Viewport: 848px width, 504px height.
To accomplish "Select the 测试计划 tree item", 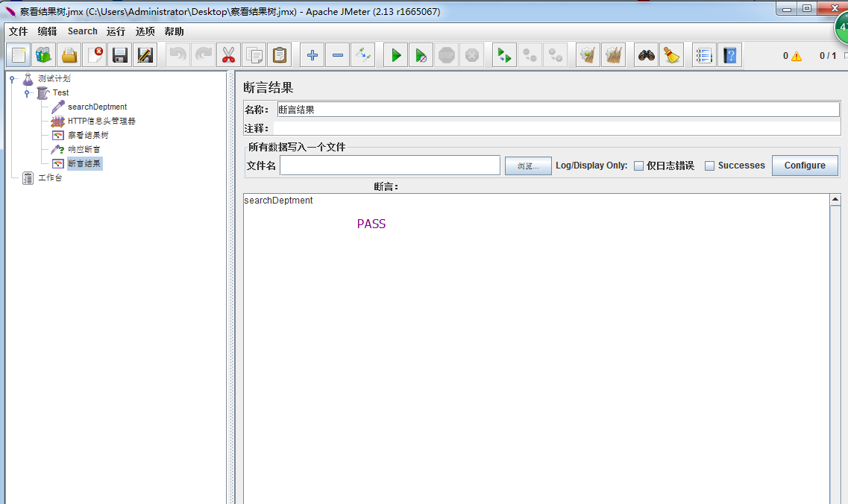I will point(54,78).
